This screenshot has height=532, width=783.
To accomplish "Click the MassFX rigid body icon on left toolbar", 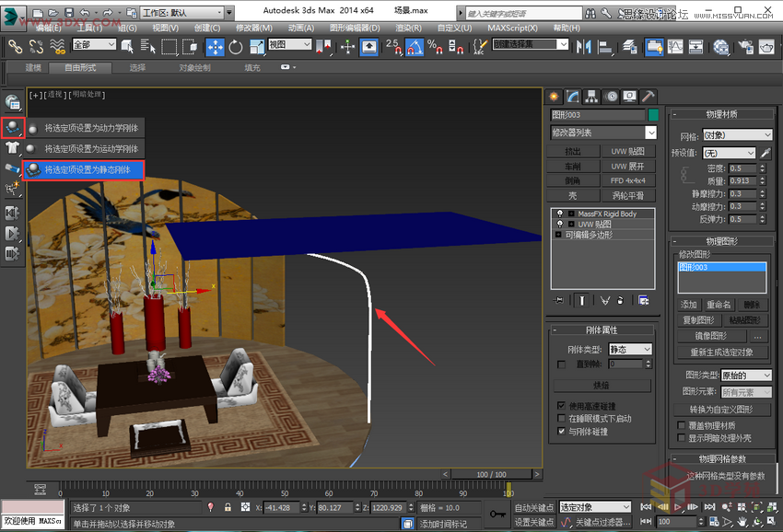I will (x=12, y=129).
